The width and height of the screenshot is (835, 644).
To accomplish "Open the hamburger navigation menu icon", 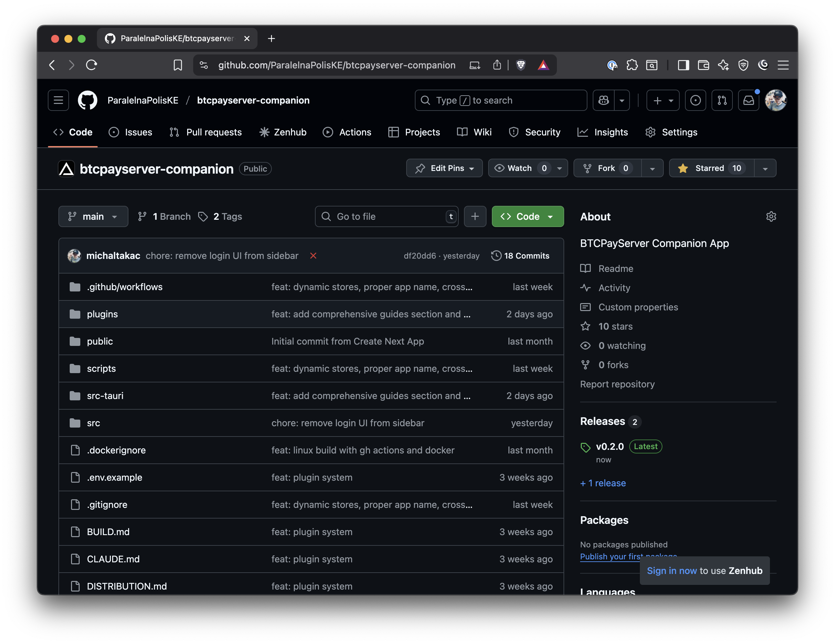I will 58,100.
